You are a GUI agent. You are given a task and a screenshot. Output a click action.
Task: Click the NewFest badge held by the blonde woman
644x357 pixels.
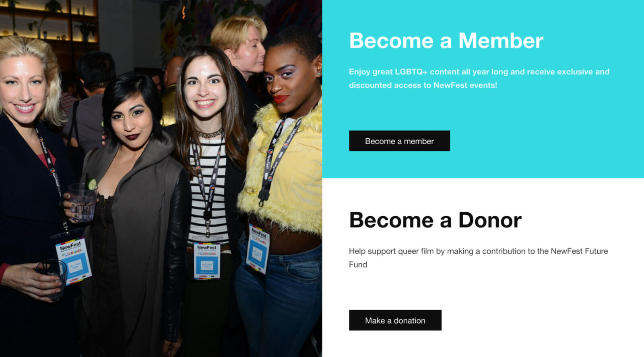(x=74, y=261)
